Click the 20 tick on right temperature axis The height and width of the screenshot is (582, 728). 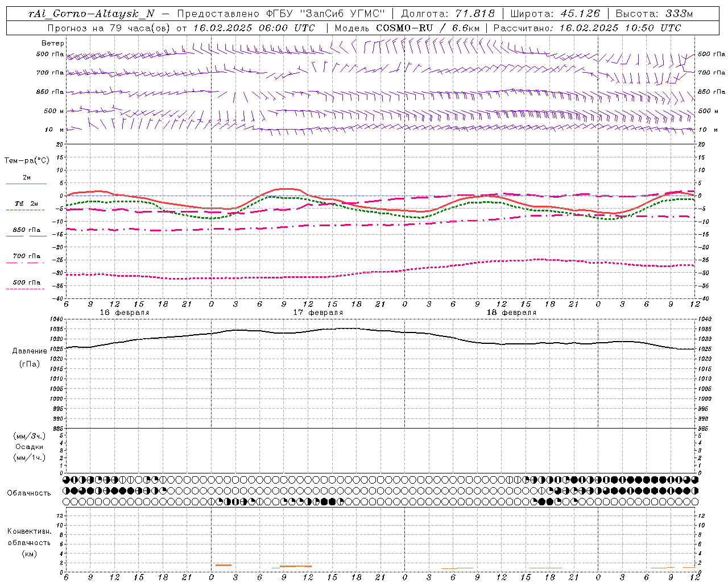coord(701,144)
